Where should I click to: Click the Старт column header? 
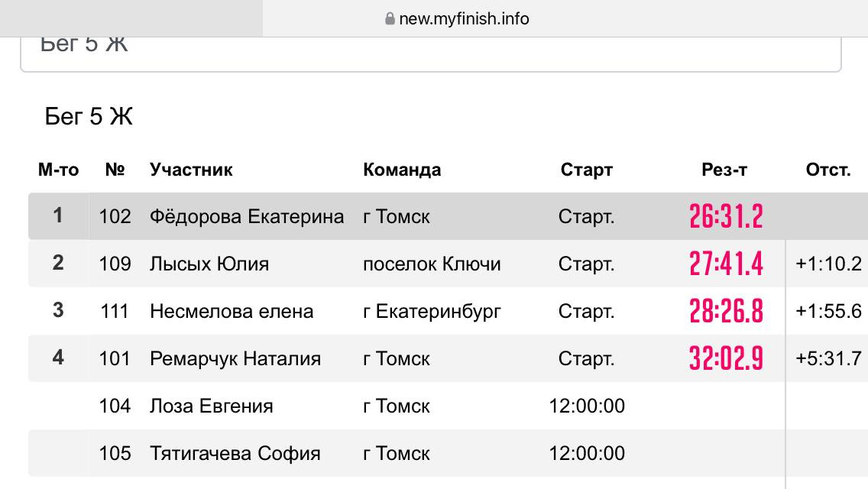(x=586, y=170)
